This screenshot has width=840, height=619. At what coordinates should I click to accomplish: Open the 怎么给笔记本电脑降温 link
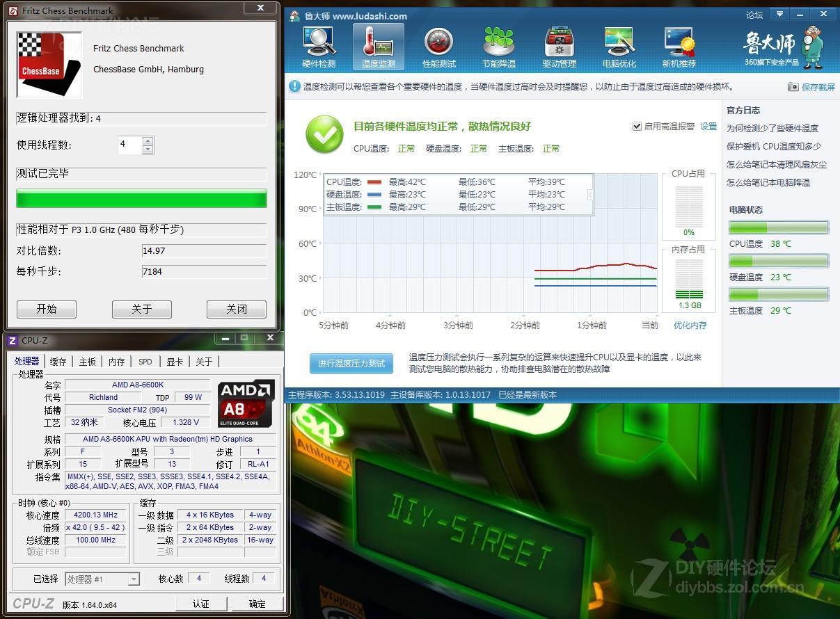point(768,182)
